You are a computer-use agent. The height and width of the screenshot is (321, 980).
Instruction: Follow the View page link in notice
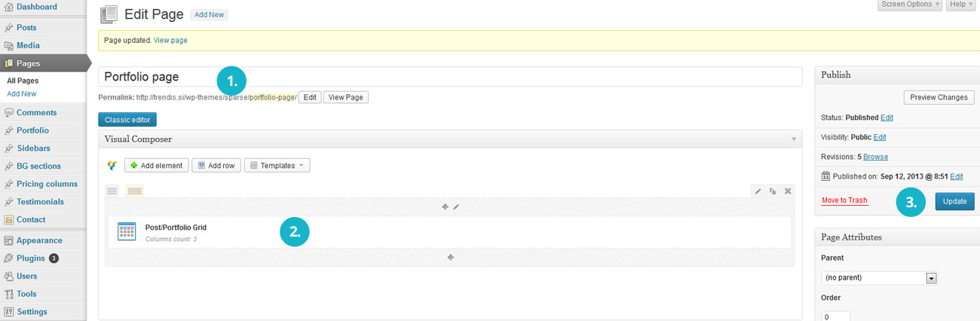[x=170, y=40]
